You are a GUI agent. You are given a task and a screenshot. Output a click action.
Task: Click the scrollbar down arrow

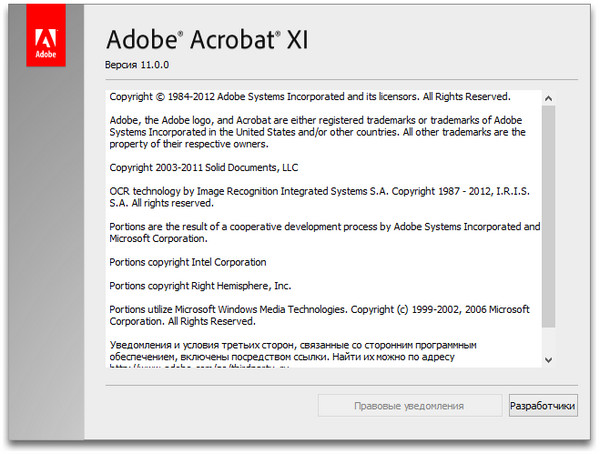point(547,359)
